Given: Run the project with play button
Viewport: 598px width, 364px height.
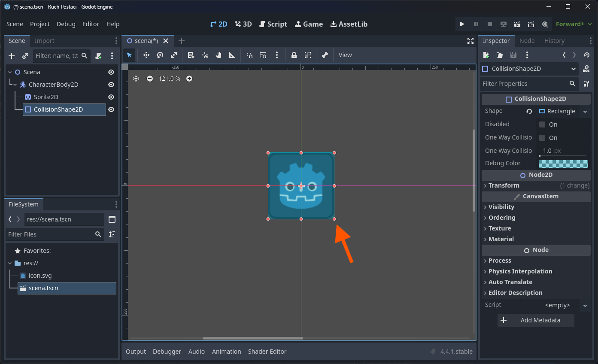Looking at the screenshot, I should pyautogui.click(x=462, y=24).
